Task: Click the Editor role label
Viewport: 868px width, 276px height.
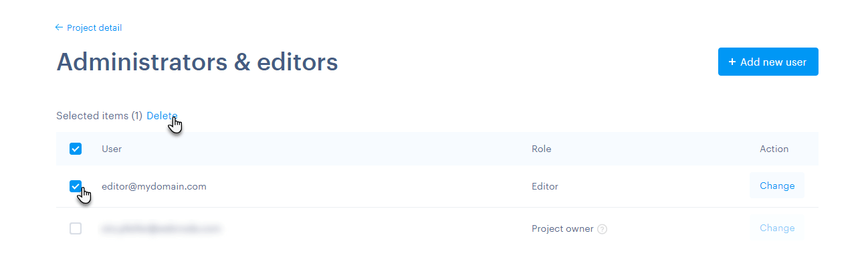Action: (x=544, y=186)
